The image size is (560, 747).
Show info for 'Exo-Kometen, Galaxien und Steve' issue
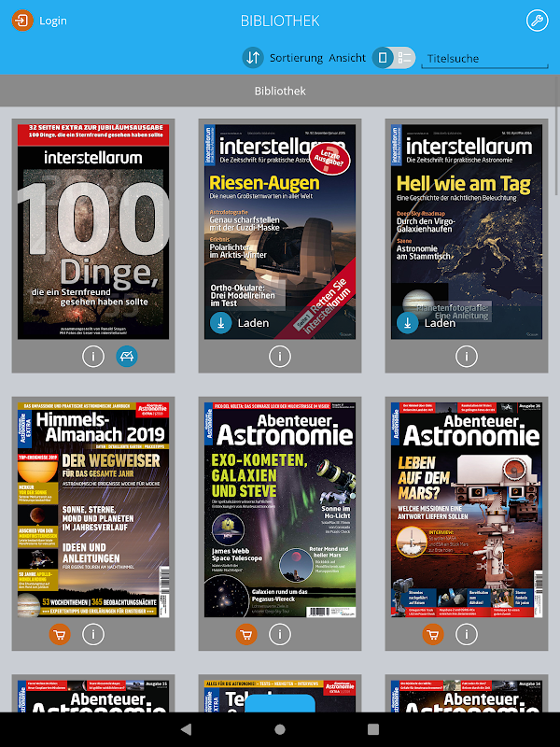click(280, 634)
